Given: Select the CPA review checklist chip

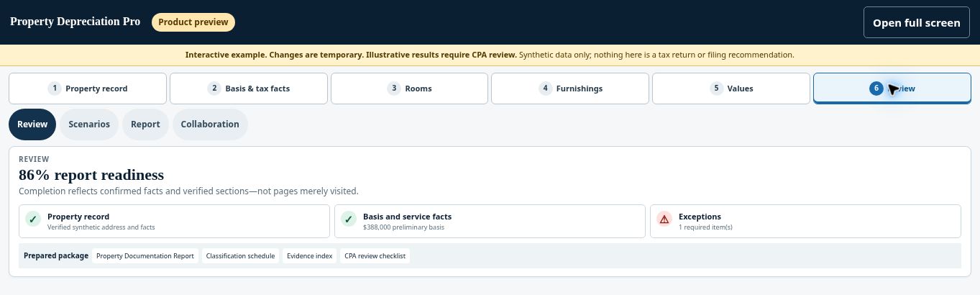Looking at the screenshot, I should [375, 256].
